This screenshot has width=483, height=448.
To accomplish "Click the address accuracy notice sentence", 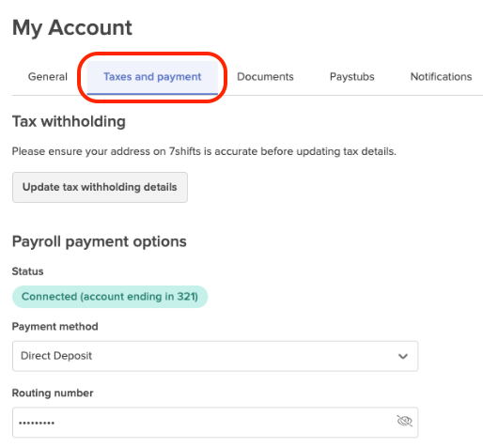I will (204, 151).
